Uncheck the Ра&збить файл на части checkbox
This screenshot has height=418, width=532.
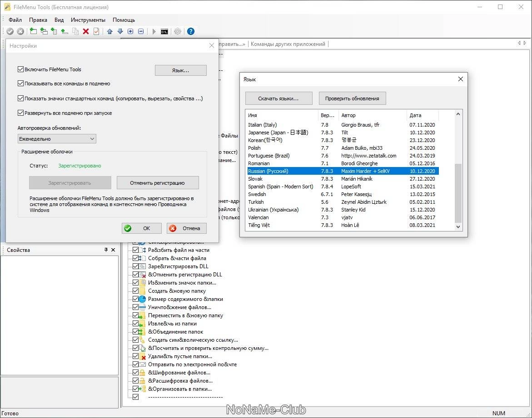tap(135, 250)
